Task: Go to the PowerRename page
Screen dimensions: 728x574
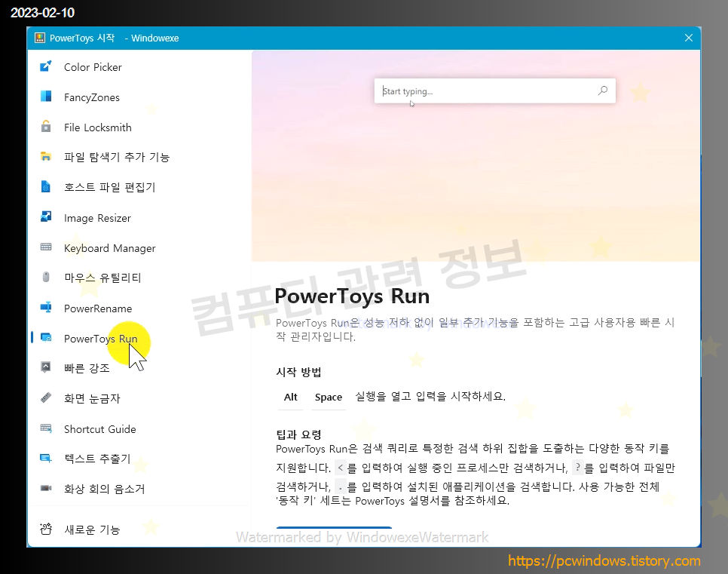Action: coord(98,308)
